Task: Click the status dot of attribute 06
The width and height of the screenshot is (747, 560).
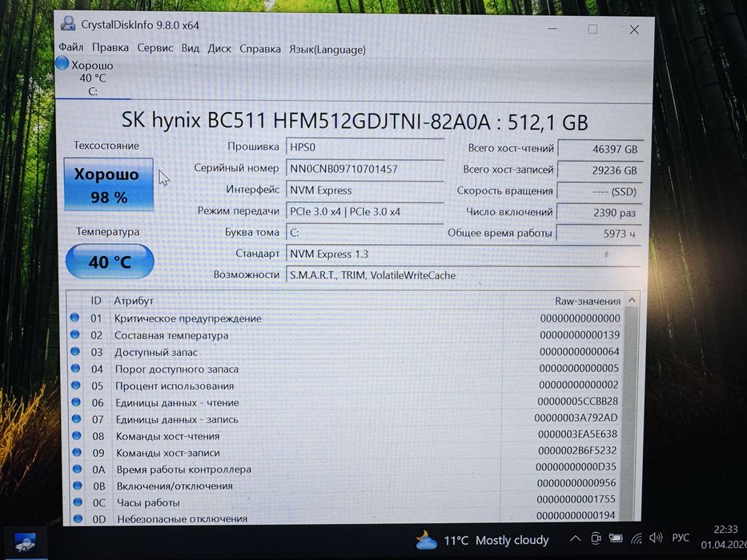Action: coord(76,402)
